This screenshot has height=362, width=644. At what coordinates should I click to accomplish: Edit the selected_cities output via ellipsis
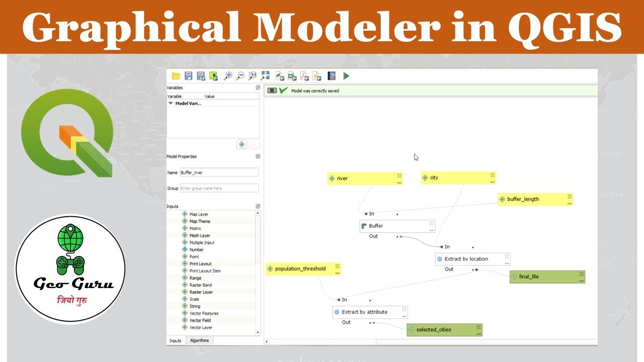tap(479, 334)
